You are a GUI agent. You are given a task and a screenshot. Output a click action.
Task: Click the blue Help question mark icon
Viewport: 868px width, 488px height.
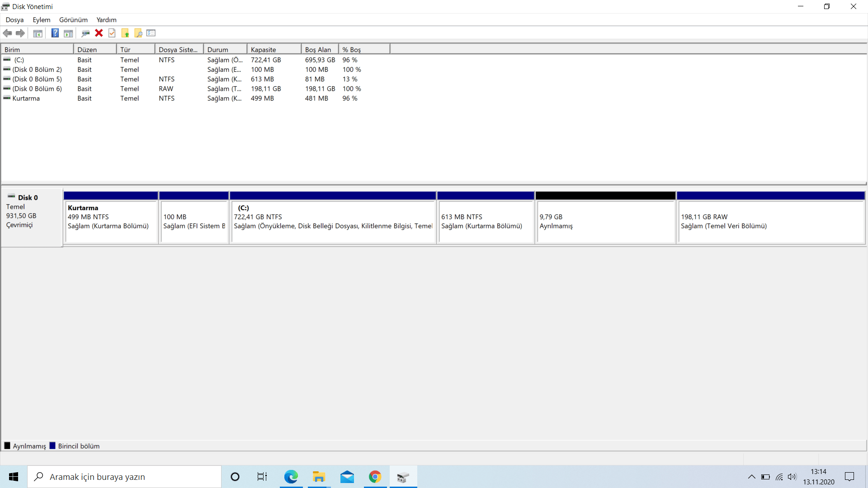55,33
